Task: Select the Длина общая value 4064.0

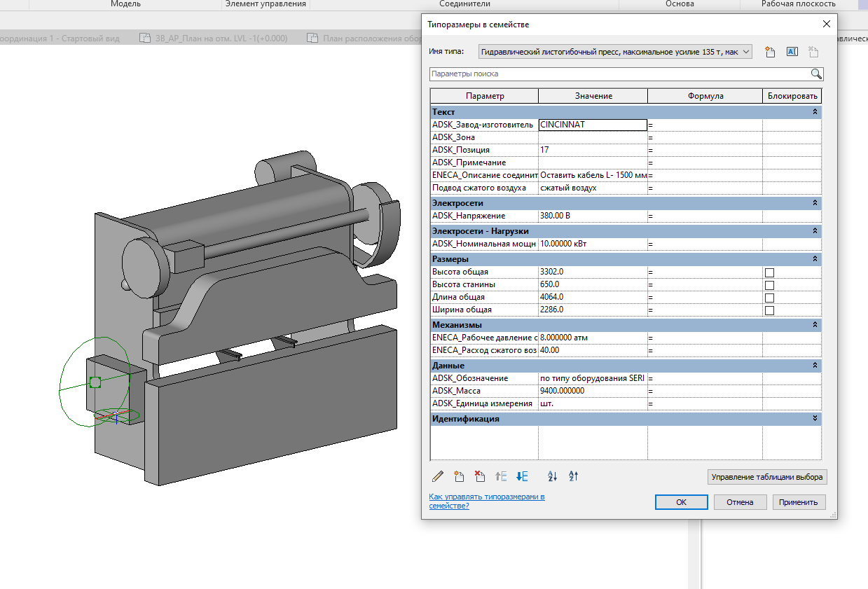Action: 593,297
